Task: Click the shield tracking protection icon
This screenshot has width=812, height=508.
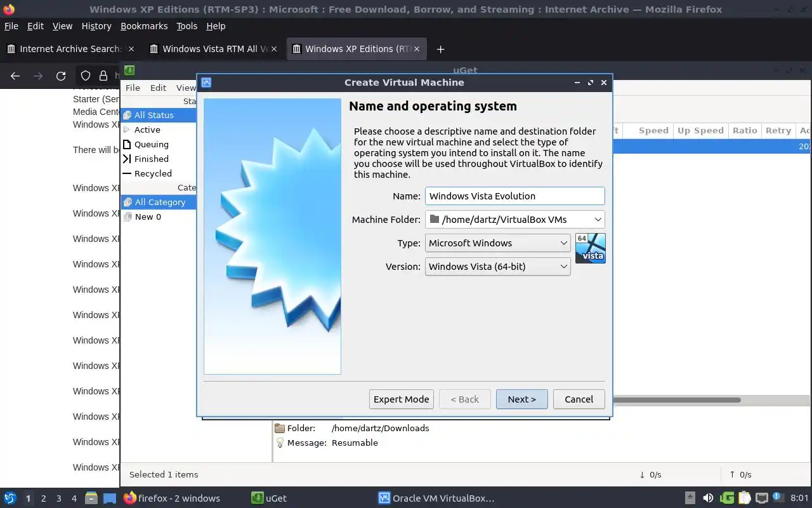Action: [86, 76]
